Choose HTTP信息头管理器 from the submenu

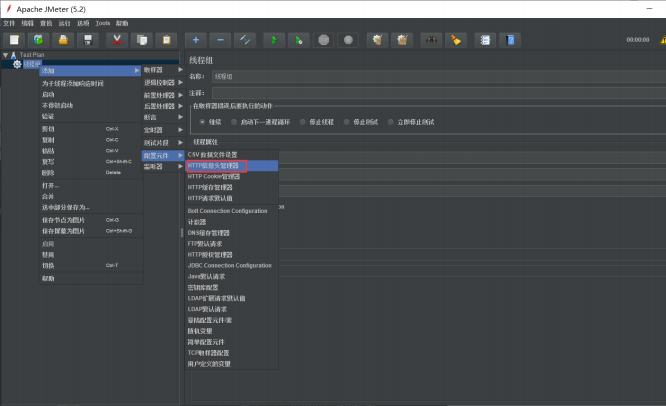click(232, 166)
